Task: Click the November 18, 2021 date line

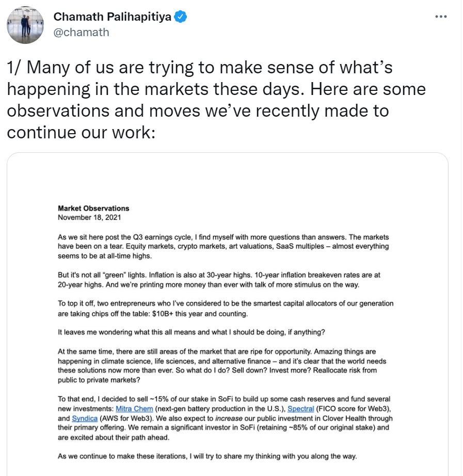Action: pos(89,217)
